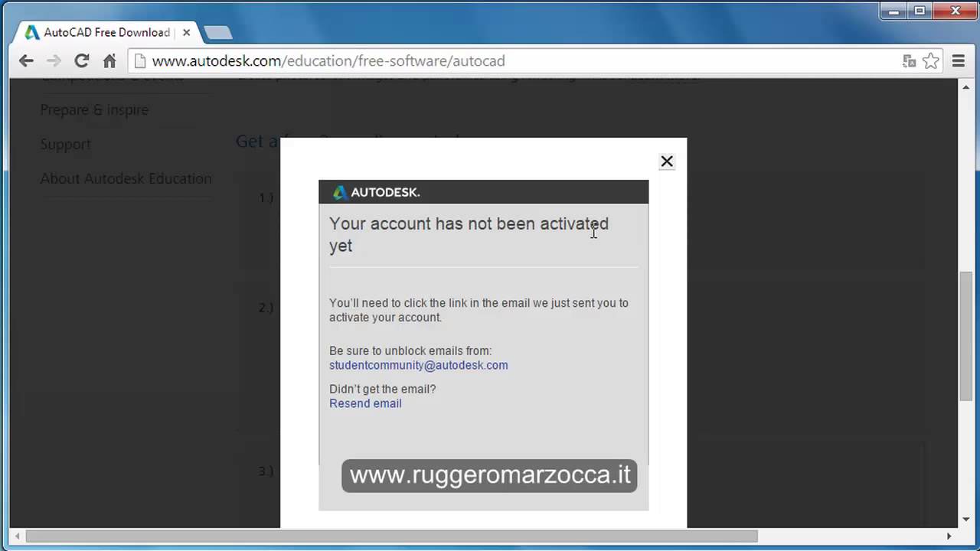
Task: Click the vertical scrollbar down arrow
Action: coord(965,520)
